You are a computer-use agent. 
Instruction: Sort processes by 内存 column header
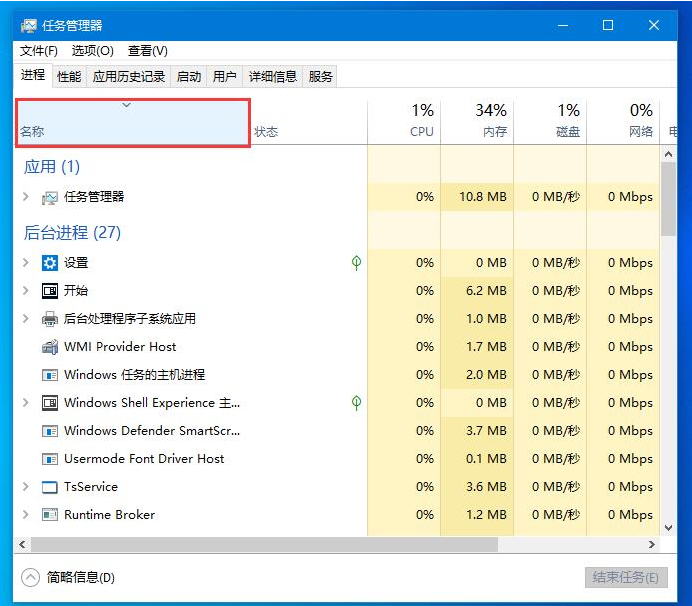[477, 120]
